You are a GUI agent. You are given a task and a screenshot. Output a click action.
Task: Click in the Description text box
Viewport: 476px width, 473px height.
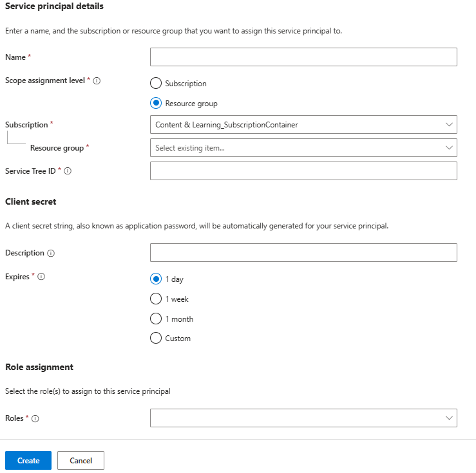click(x=303, y=253)
